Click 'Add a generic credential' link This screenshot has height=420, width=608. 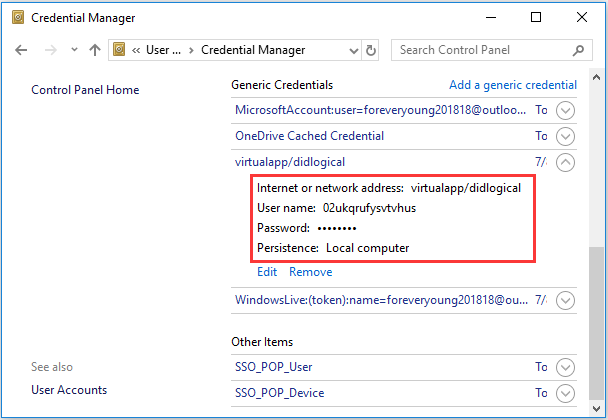[x=513, y=85]
